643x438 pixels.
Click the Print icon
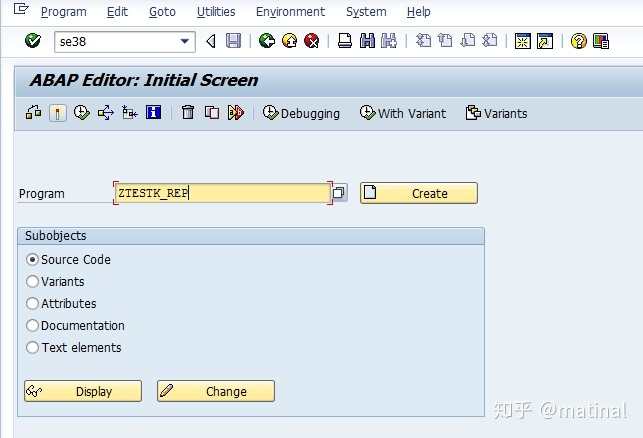(344, 41)
